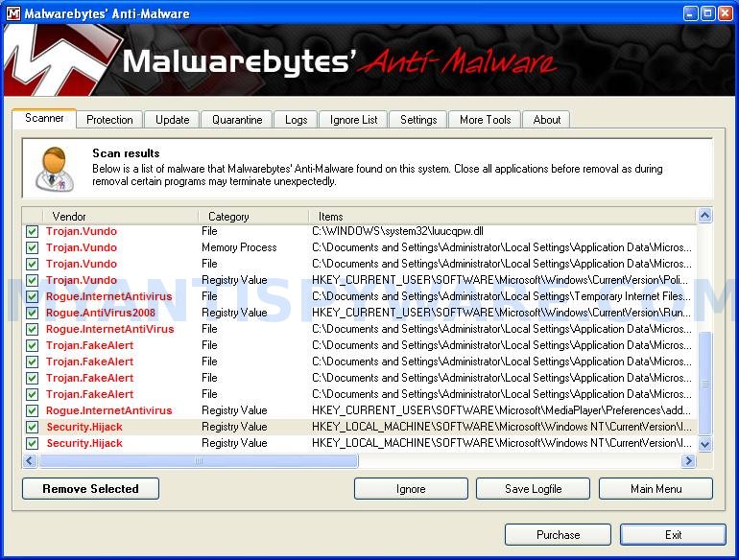Uncheck the Trojan.Vundo Registry Value entry
739x560 pixels.
32,280
